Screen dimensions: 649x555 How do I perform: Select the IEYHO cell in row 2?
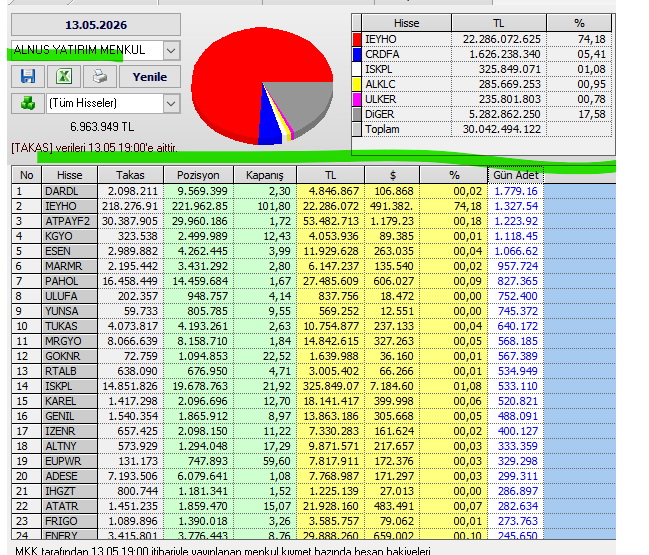click(70, 206)
